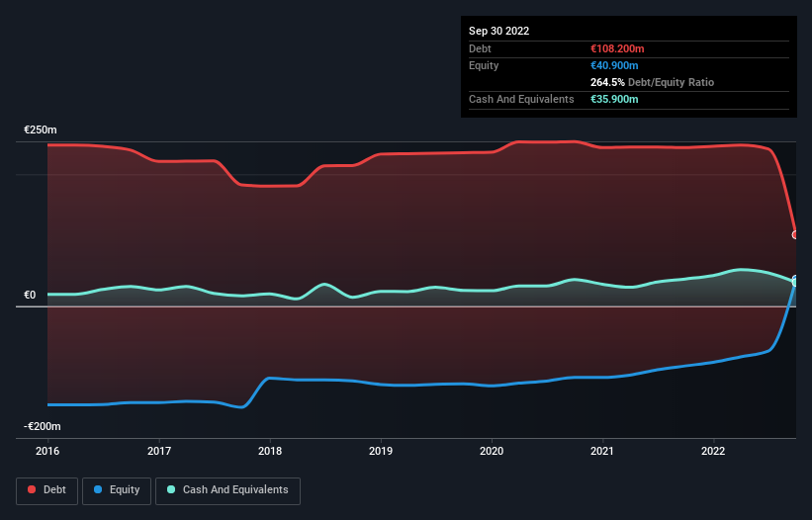Viewport: 812px width, 520px height.
Task: Click the teal Cash And Equivalents legend dot
Action: point(171,489)
